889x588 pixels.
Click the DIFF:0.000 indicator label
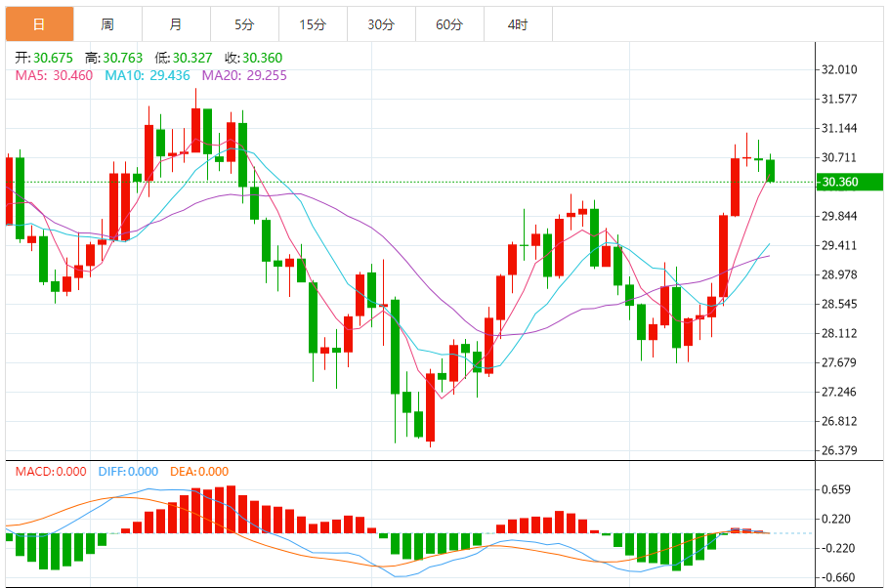coord(128,472)
